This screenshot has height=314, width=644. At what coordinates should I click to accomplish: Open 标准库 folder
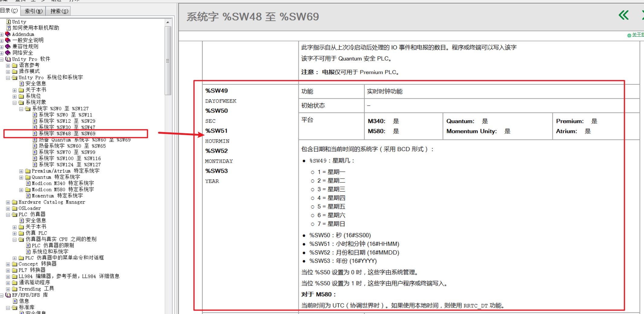[x=27, y=307]
